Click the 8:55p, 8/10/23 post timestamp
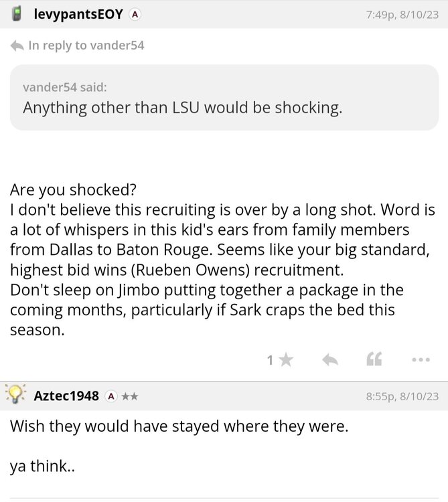Screen dimensions: 448x502 tap(402, 396)
